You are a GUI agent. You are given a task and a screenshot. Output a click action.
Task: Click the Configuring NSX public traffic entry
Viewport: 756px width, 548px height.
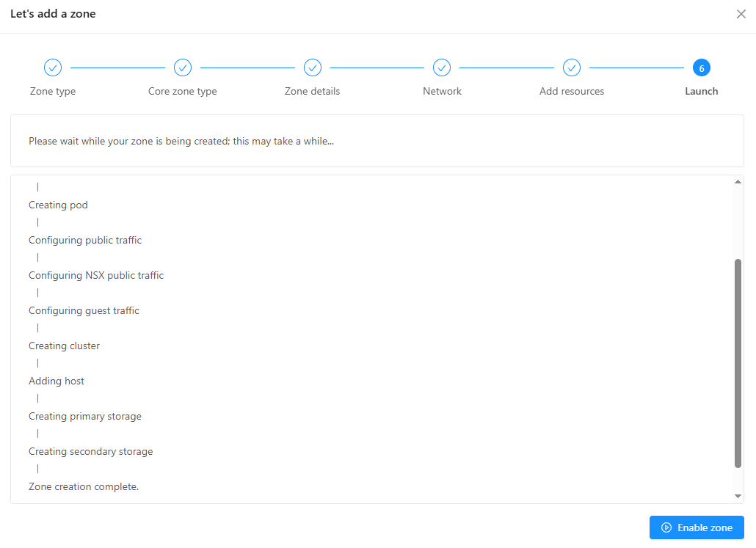click(x=96, y=275)
